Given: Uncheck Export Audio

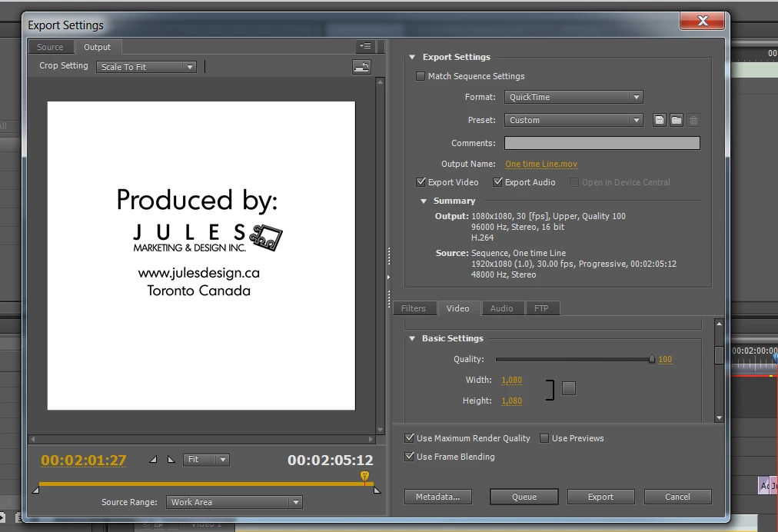Looking at the screenshot, I should pyautogui.click(x=497, y=182).
